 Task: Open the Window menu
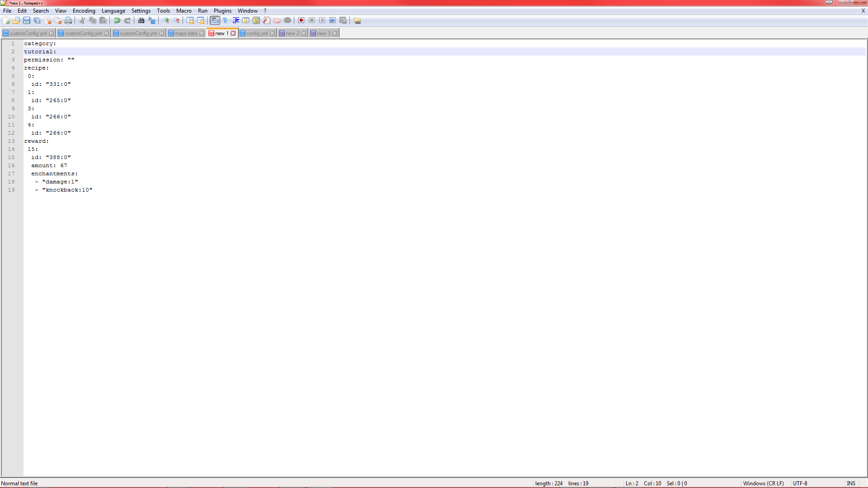click(248, 11)
